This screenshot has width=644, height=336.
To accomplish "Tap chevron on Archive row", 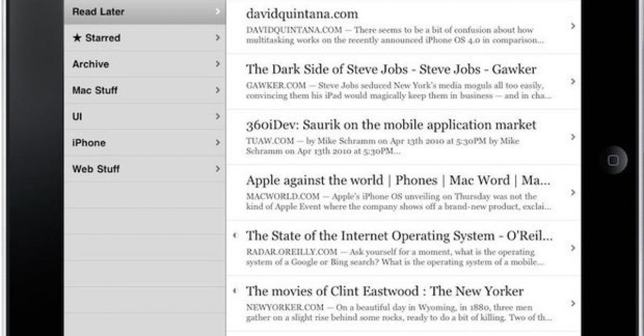I will click(x=217, y=64).
